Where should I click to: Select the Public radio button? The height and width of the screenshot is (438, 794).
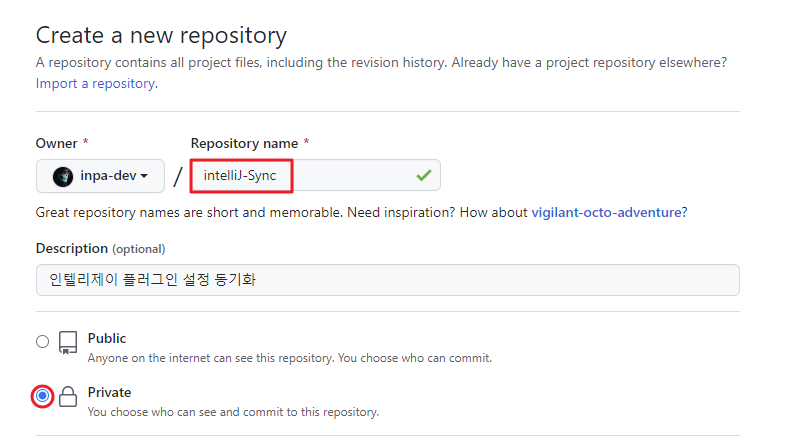pos(43,341)
